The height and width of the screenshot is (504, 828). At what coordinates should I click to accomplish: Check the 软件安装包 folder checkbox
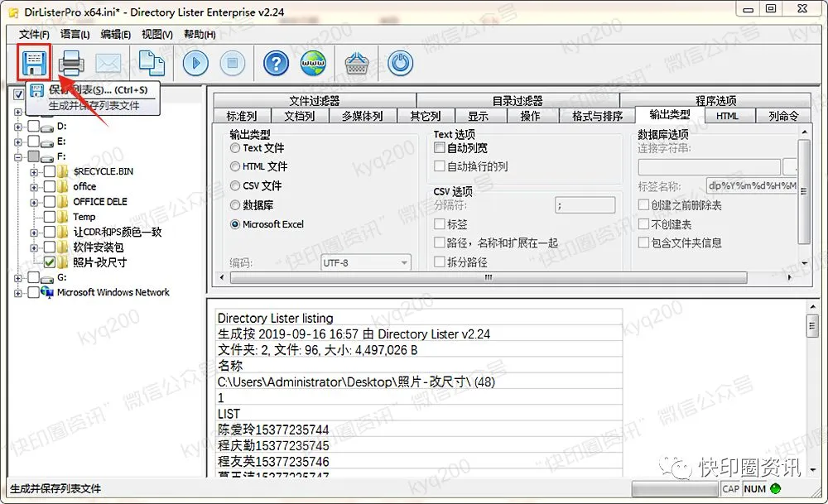click(50, 247)
